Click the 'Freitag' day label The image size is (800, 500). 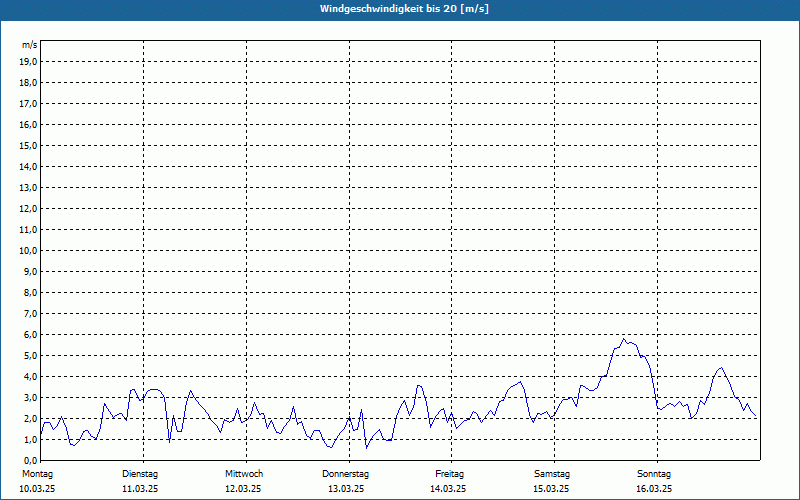(449, 473)
